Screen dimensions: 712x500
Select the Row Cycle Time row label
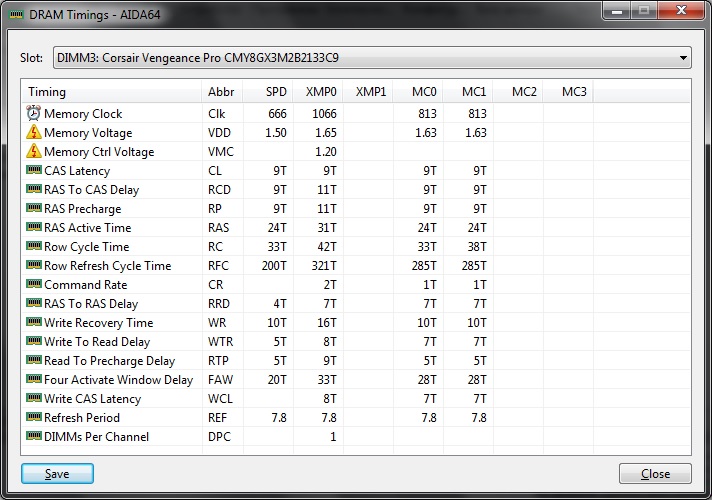click(x=87, y=247)
